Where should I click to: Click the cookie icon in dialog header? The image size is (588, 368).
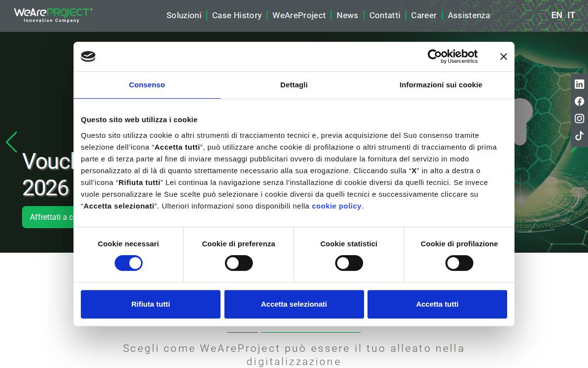coord(88,56)
